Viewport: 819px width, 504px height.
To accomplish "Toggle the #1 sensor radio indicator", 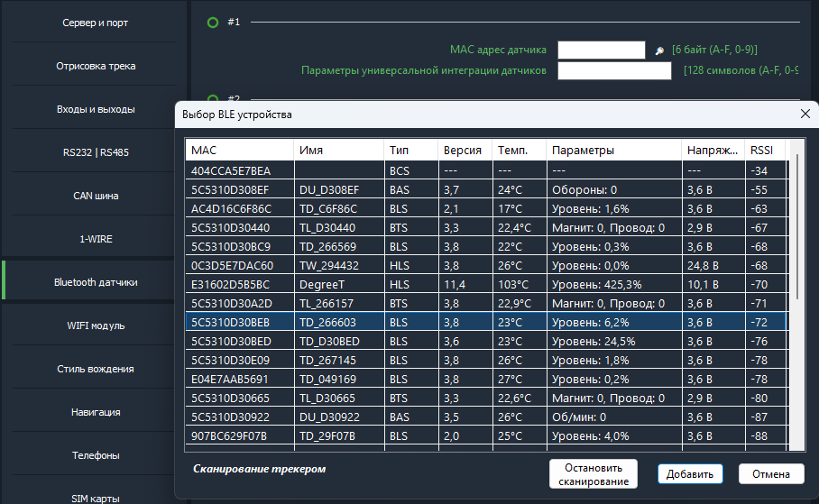I will pyautogui.click(x=213, y=23).
